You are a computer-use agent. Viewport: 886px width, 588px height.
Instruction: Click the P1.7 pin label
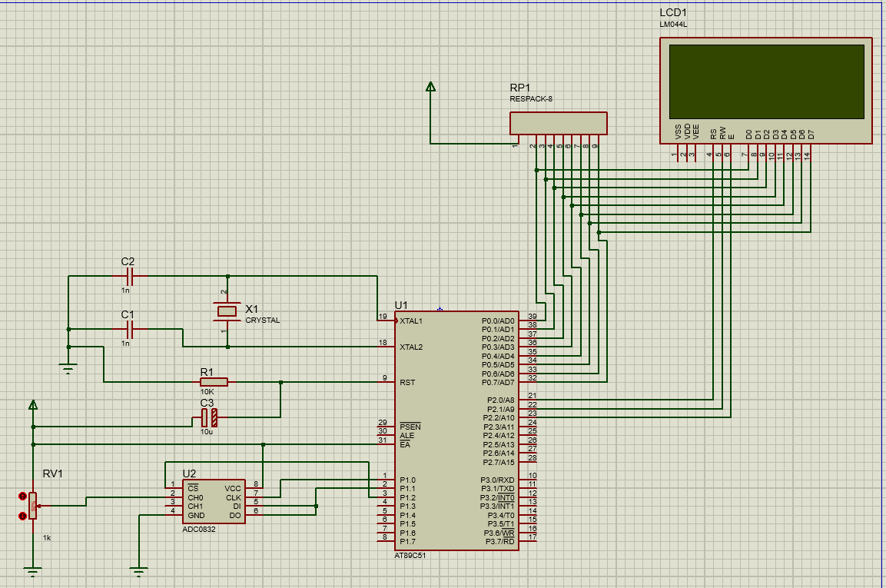point(407,542)
